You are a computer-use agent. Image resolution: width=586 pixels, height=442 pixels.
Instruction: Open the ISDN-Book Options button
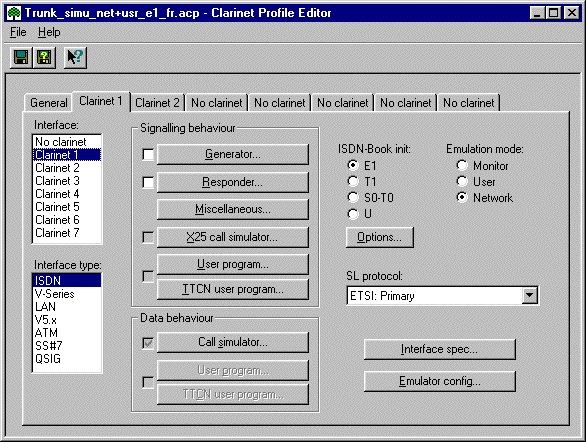[380, 237]
